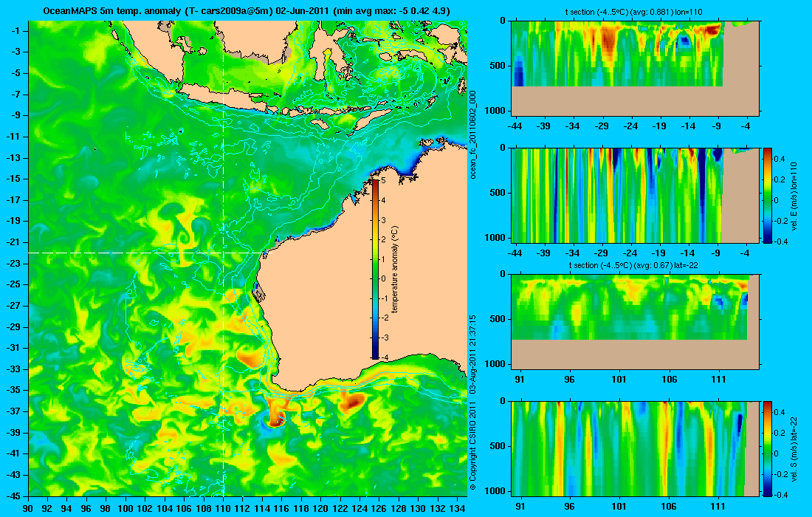The image size is (812, 517).
Task: Click the '-4' tick on temperature anomaly colorbar
Action: pyautogui.click(x=386, y=357)
